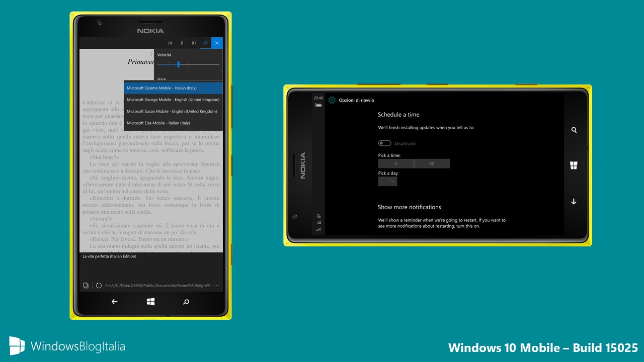Select Microsoft Cosimo Mobile Italian voice

173,88
